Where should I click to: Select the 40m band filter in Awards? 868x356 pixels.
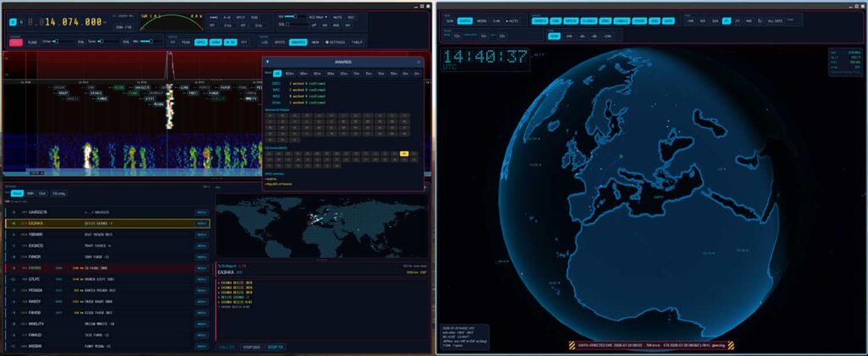pyautogui.click(x=318, y=73)
